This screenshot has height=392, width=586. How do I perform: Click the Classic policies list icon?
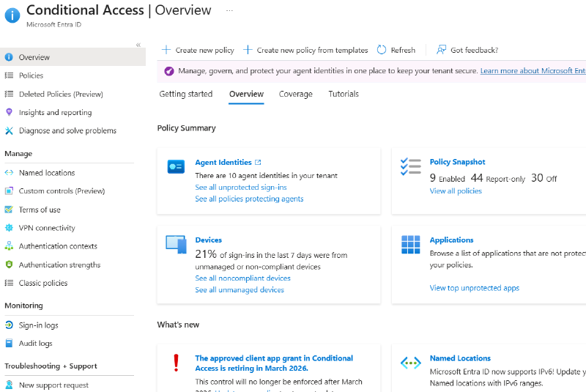pyautogui.click(x=9, y=283)
